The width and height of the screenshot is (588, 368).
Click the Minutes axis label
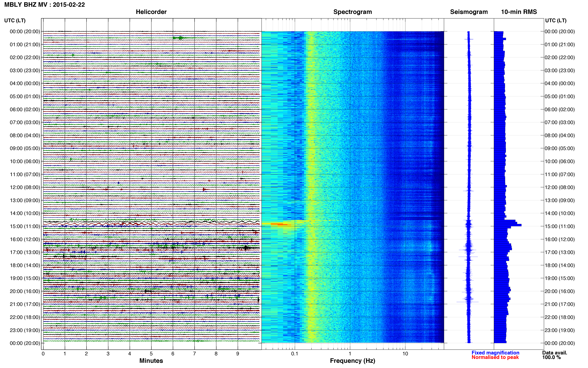(x=151, y=361)
